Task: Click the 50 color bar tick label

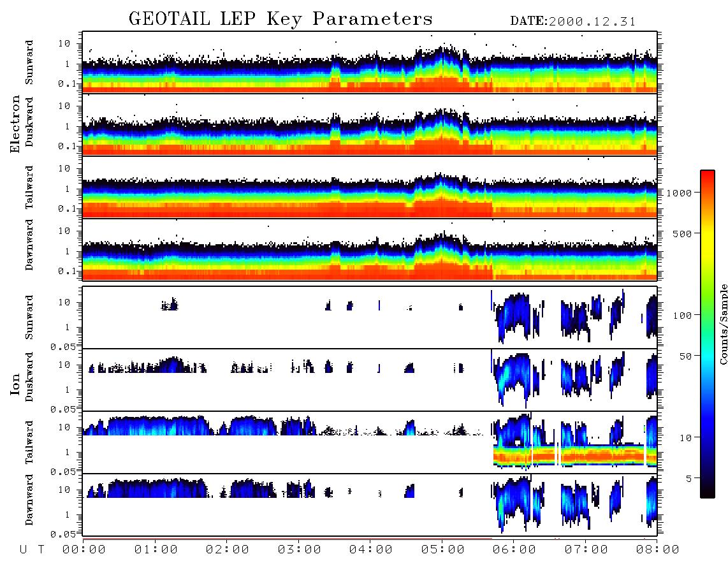Action: [x=685, y=356]
